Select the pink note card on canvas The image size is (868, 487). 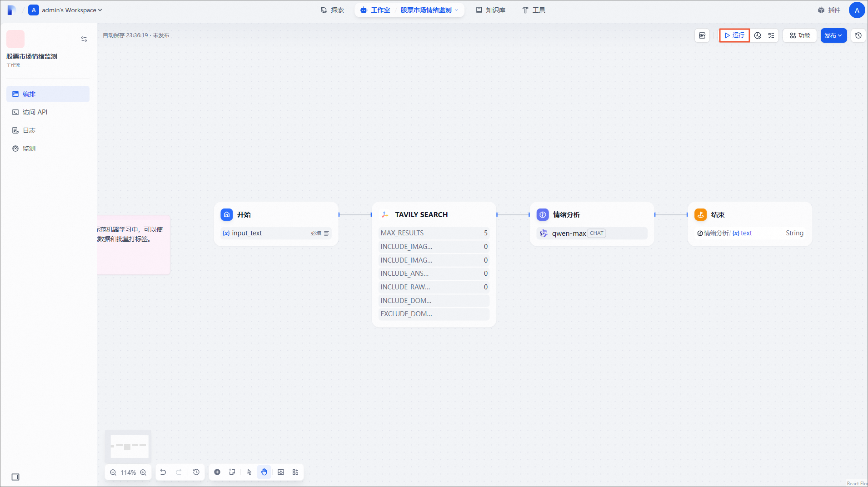pos(133,245)
